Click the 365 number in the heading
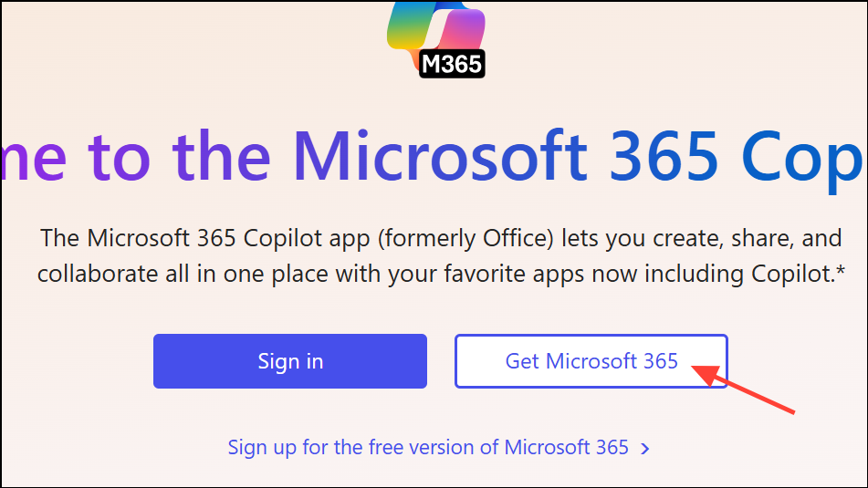Viewport: 868px width, 488px height. 664,157
